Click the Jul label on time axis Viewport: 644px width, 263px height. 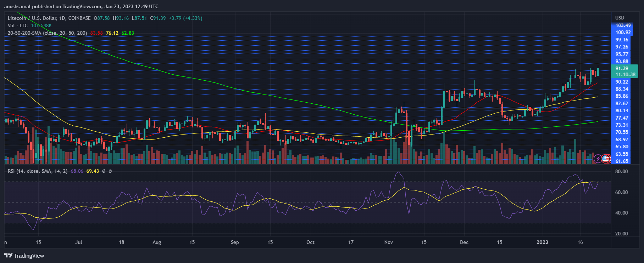click(x=79, y=242)
